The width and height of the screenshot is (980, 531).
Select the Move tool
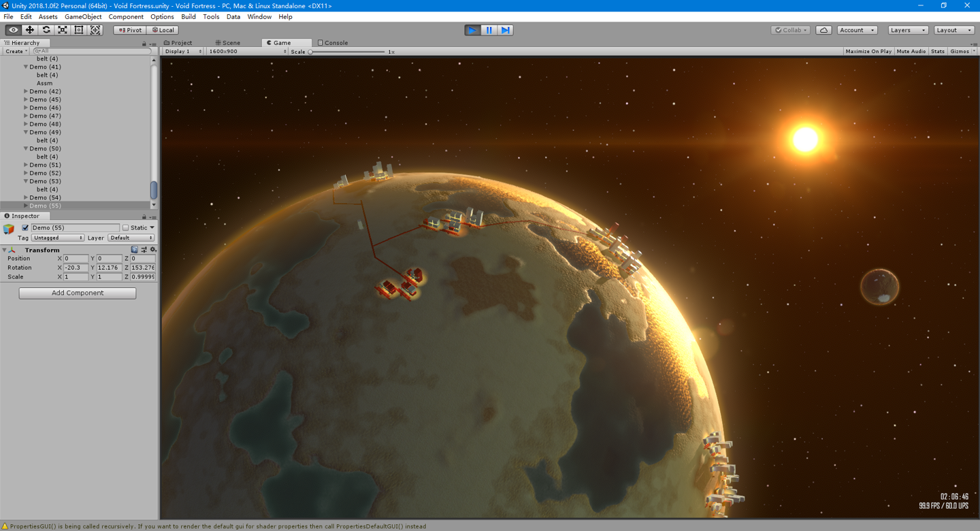[x=29, y=30]
